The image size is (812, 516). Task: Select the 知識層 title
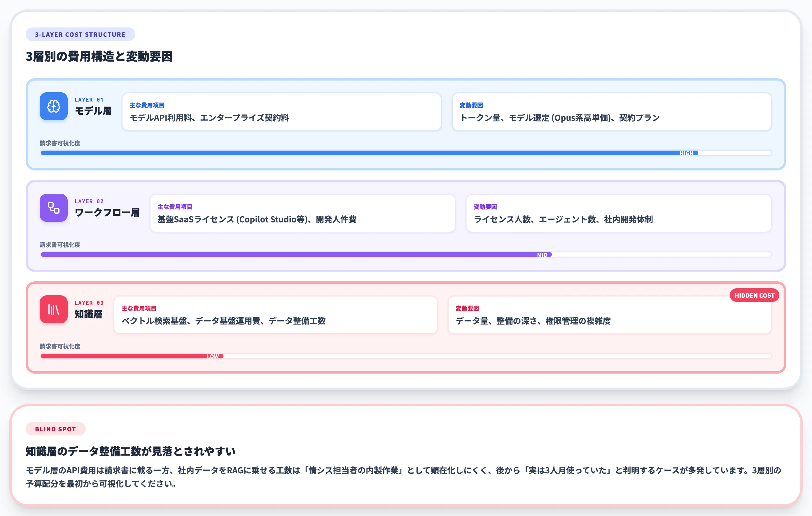[x=88, y=314]
